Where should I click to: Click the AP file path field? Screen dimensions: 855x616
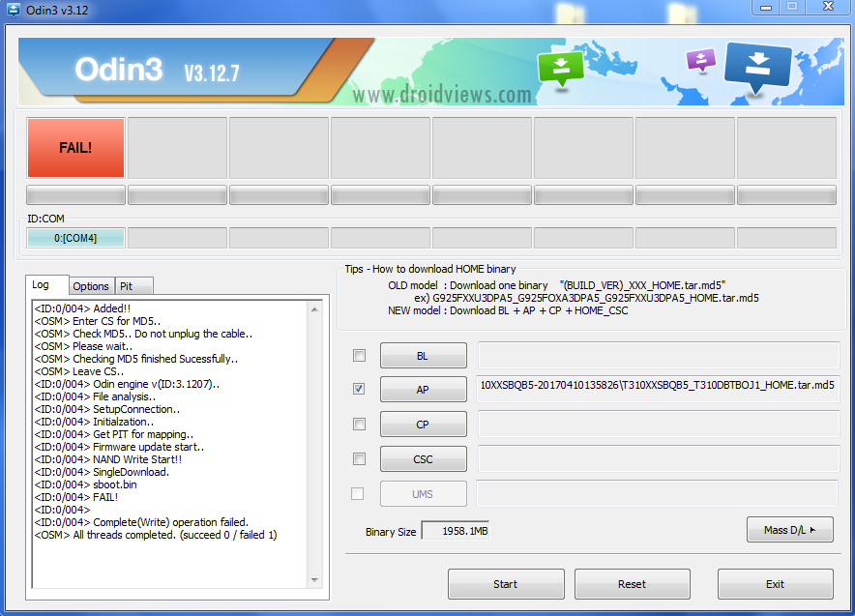point(657,385)
